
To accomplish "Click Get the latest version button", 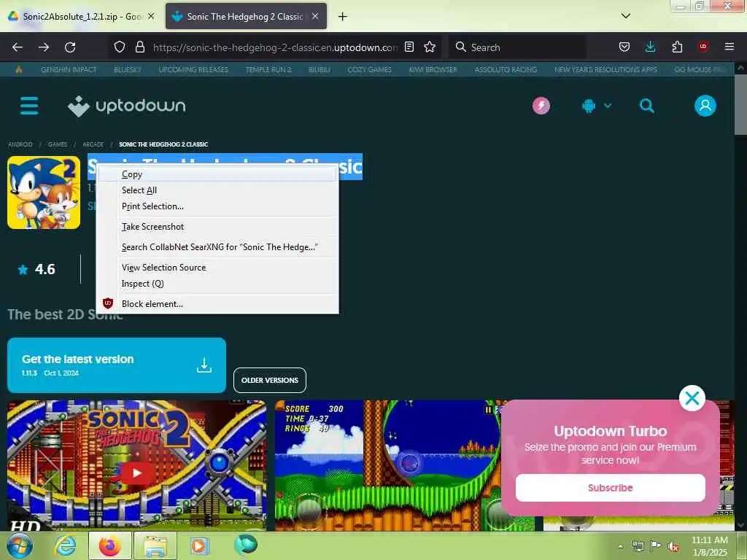I will coord(117,365).
